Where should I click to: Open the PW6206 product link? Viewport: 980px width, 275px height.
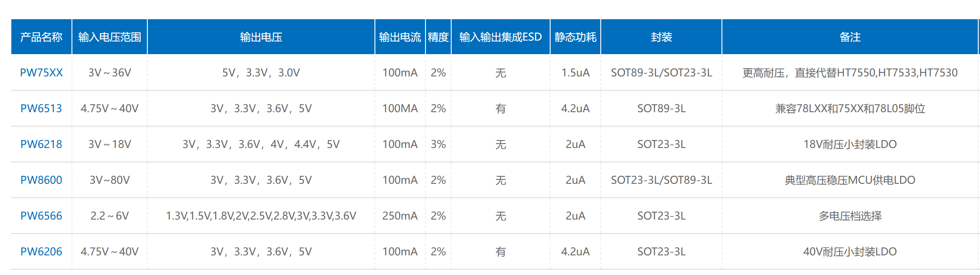coord(41,251)
